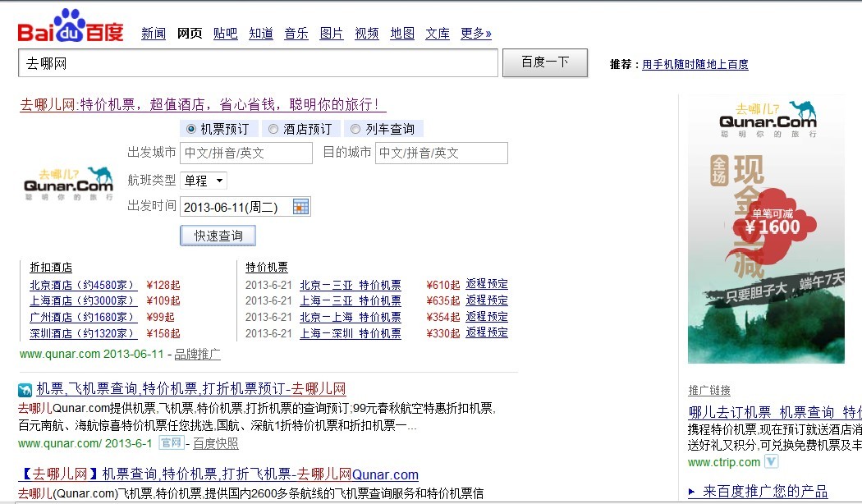Open the 推广链接 link in sidebar
This screenshot has width=862, height=504.
[709, 390]
